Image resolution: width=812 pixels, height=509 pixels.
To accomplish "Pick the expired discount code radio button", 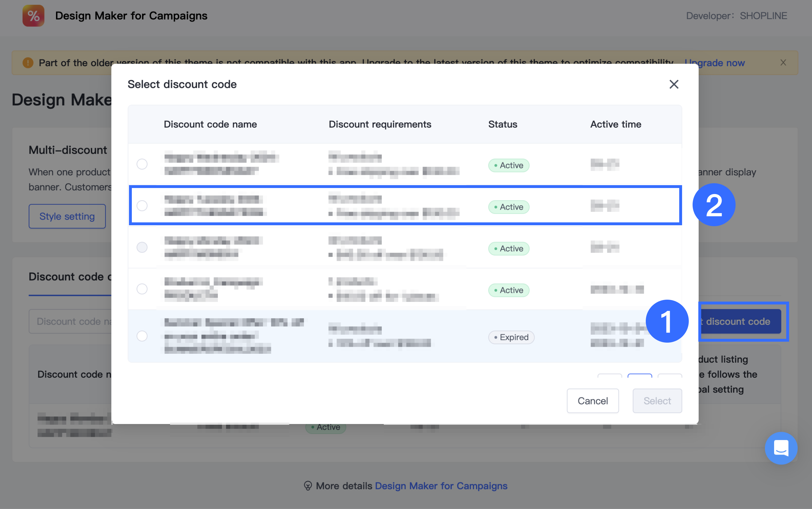I will (142, 336).
